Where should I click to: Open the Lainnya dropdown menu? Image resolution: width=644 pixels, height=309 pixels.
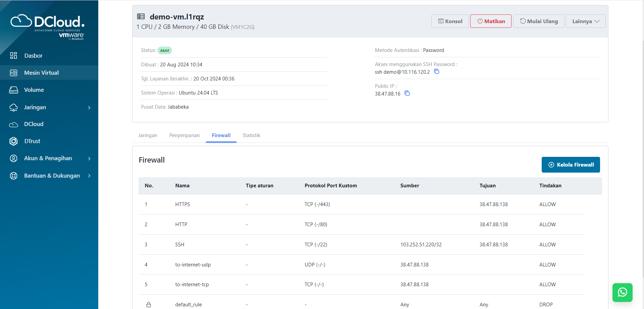click(x=585, y=21)
